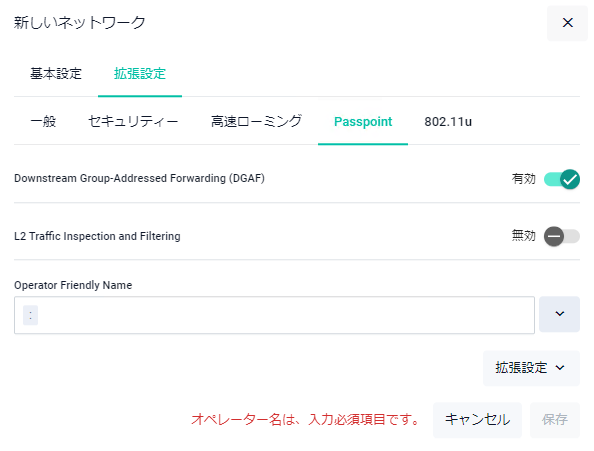Click the 保存 button
Image resolution: width=594 pixels, height=451 pixels.
point(555,420)
